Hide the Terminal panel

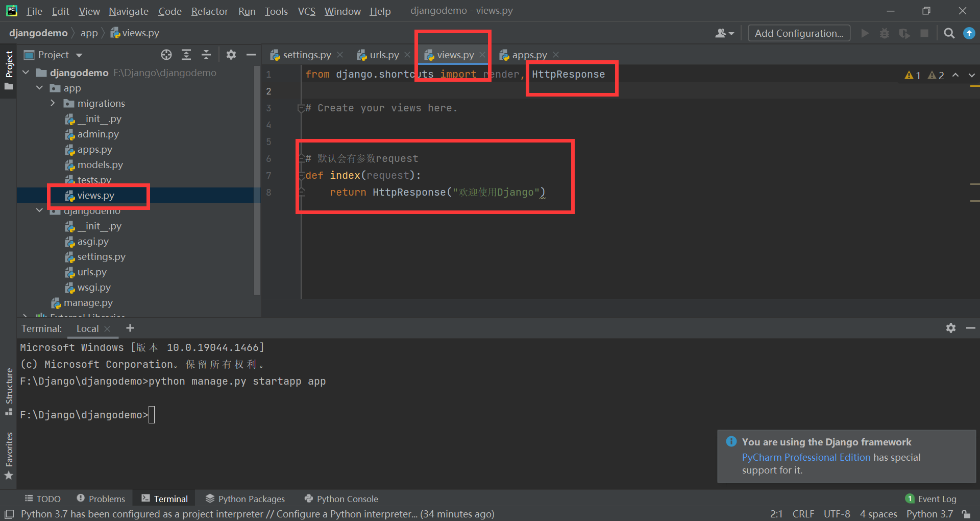point(971,328)
